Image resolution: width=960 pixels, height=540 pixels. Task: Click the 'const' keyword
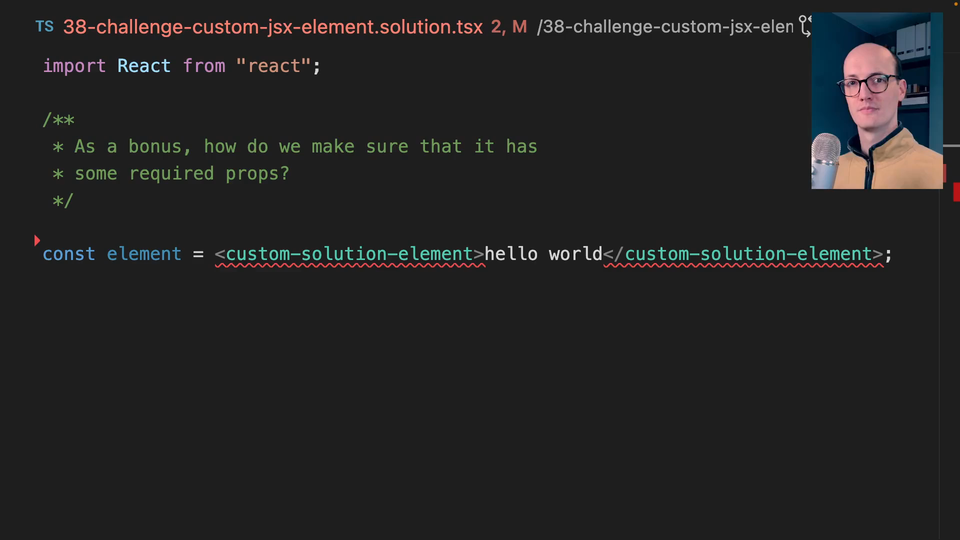[x=69, y=254]
